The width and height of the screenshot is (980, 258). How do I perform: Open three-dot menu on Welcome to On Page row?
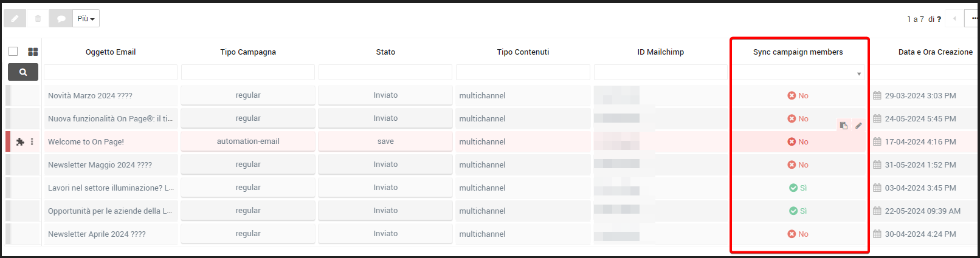[32, 141]
